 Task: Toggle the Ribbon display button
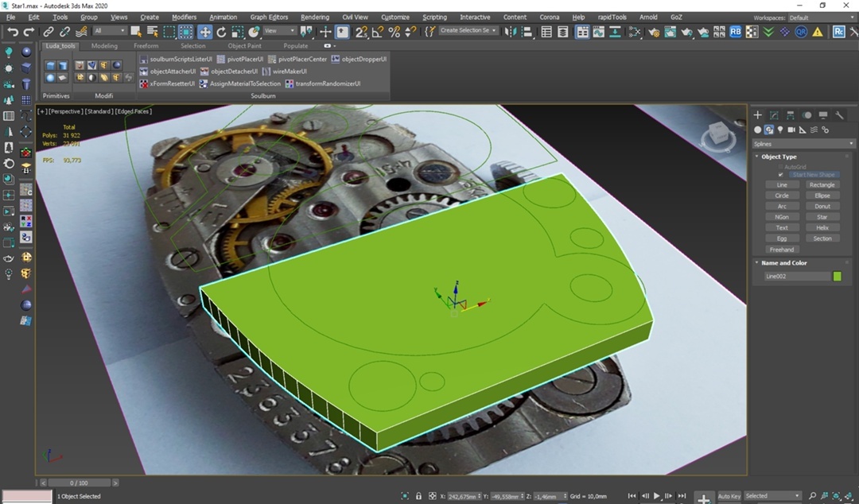click(581, 32)
